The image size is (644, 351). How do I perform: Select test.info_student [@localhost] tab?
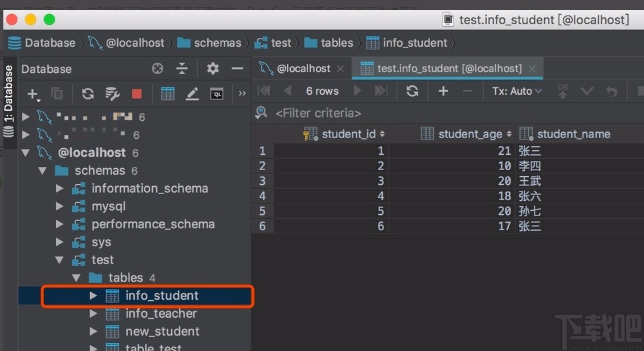[x=449, y=68]
